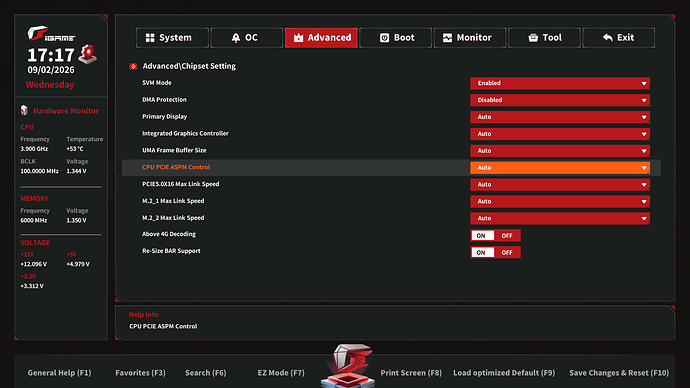Click the Hardware Monitor shield icon

pos(24,110)
